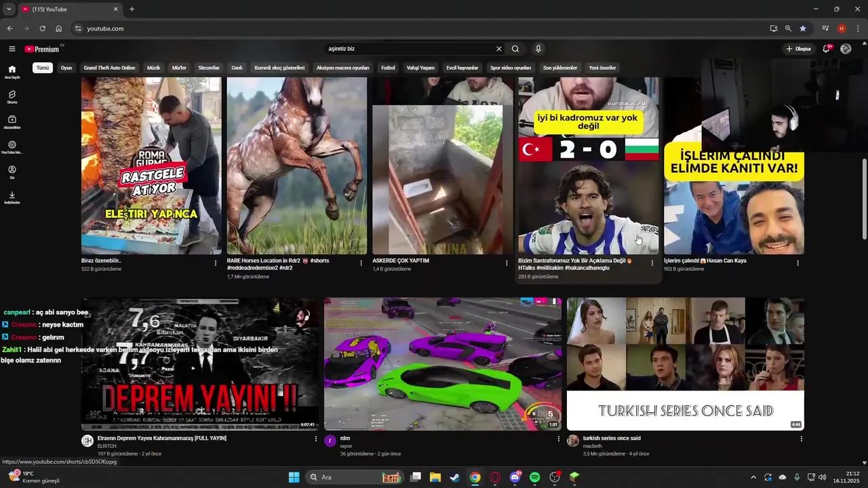
Task: Open options for turkish series once said
Action: [801, 439]
